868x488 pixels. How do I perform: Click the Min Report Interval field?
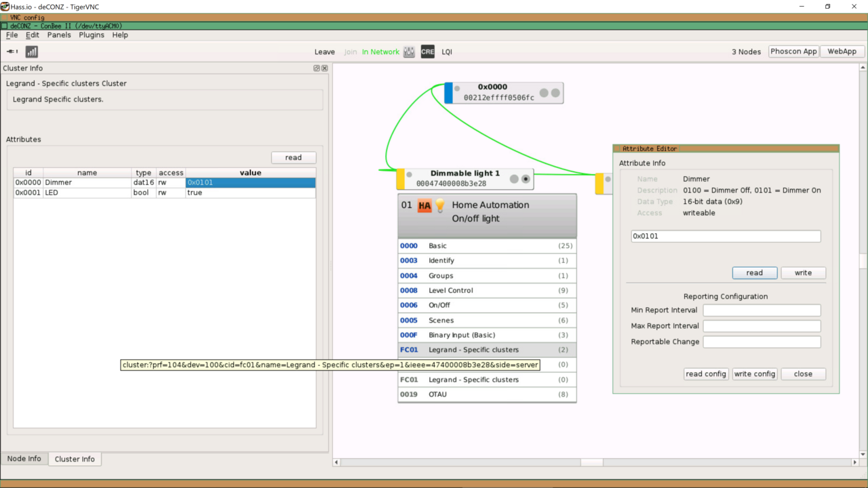pyautogui.click(x=762, y=310)
